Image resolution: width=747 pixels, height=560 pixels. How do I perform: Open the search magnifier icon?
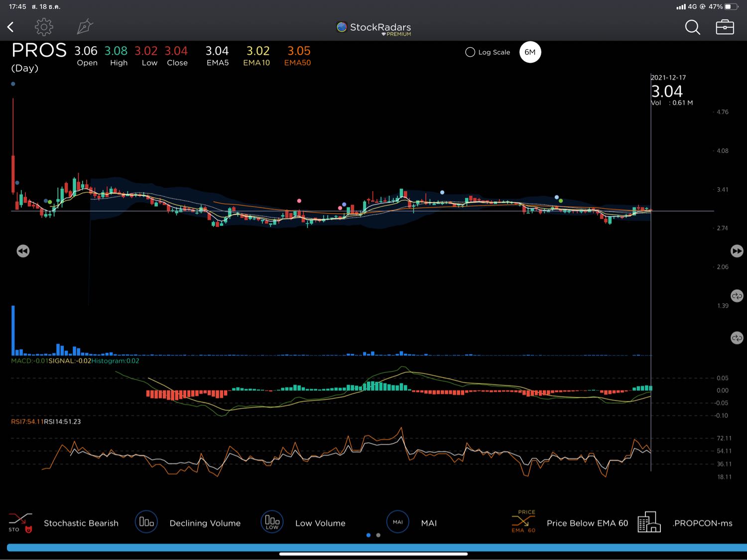pyautogui.click(x=692, y=27)
